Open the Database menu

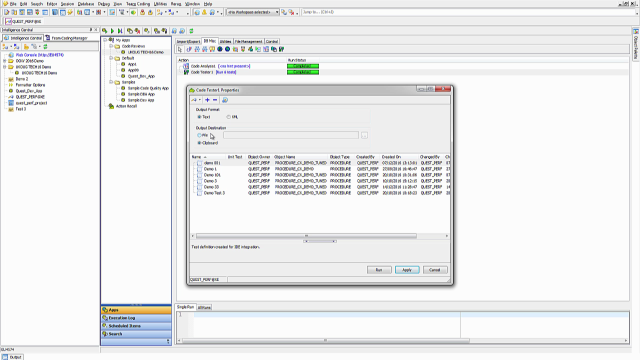[86, 4]
